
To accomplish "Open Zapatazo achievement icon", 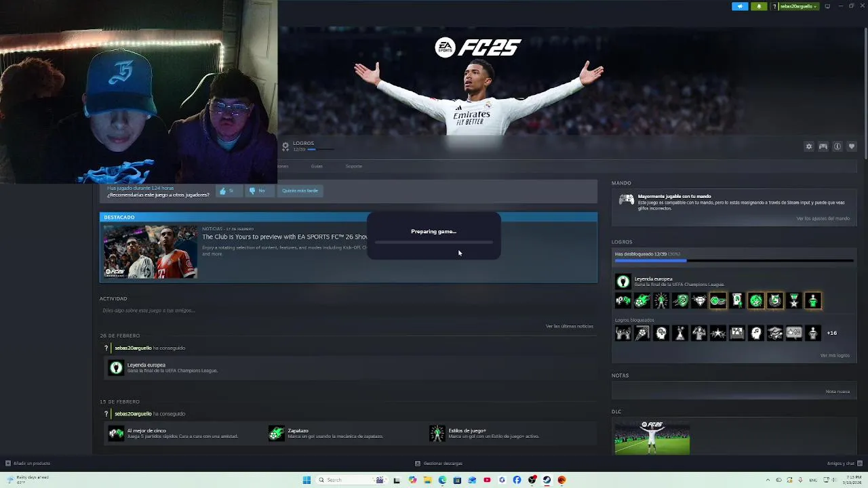I will tap(276, 433).
